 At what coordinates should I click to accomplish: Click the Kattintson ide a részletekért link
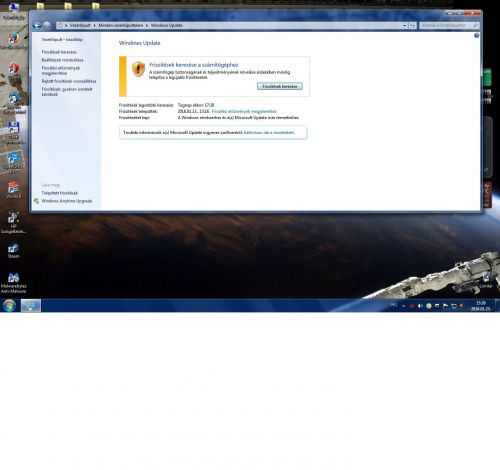[269, 133]
